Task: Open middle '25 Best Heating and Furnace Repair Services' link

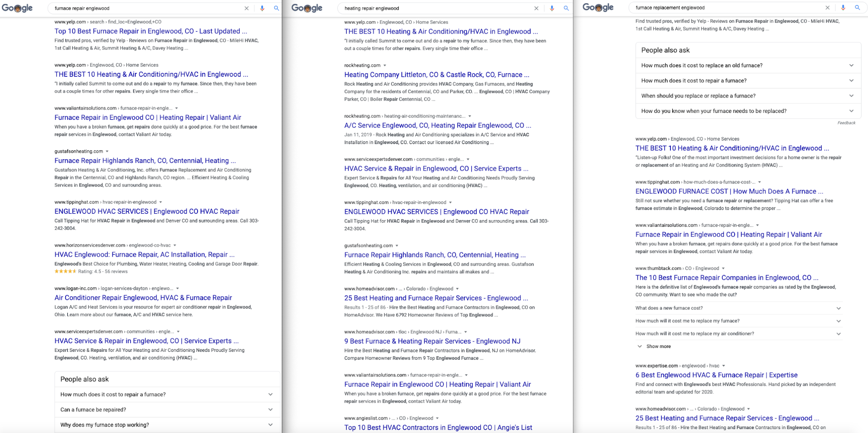Action: coord(436,298)
